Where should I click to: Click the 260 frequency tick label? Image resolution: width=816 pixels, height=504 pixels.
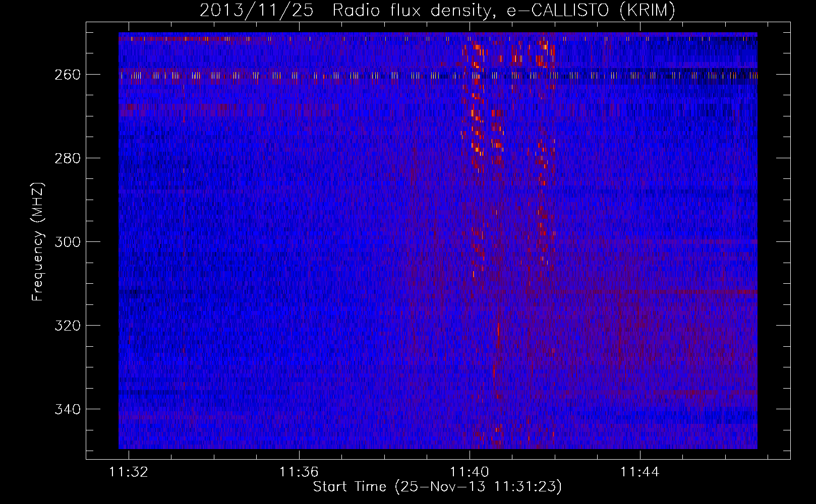pos(67,75)
